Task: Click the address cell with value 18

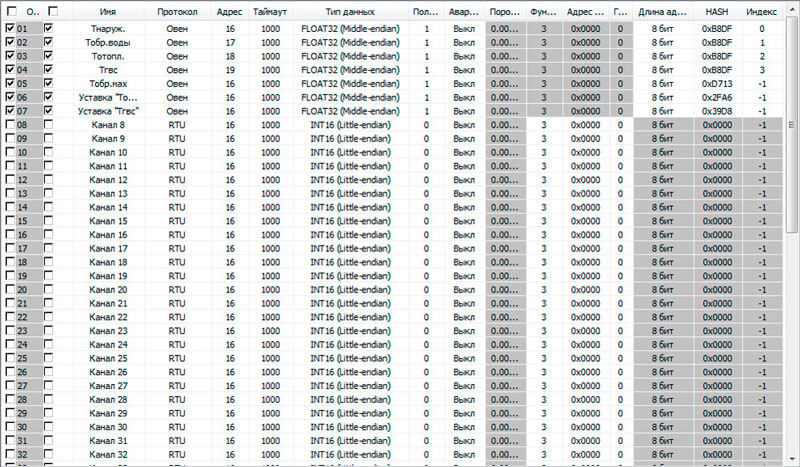Action: (230, 56)
